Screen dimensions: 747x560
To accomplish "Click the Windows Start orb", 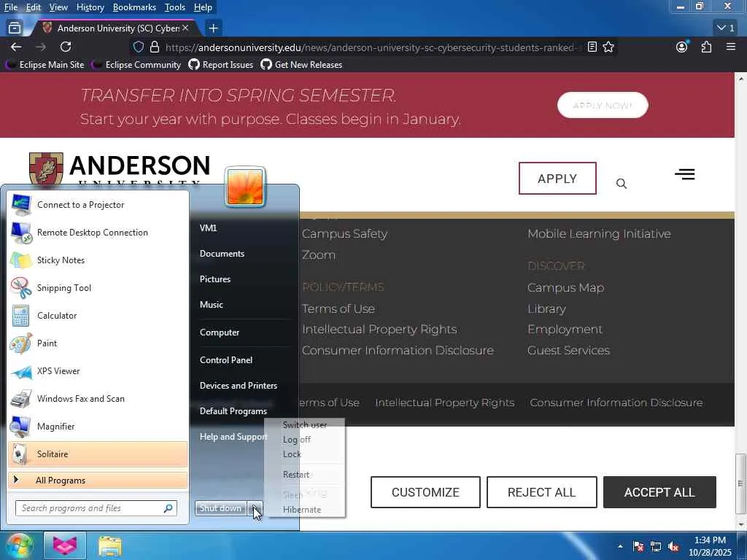I will [19, 545].
